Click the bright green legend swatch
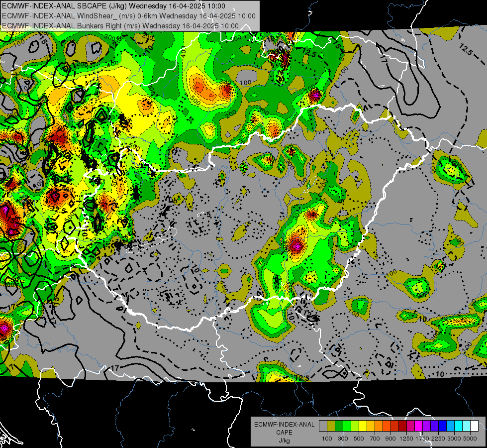 (x=347, y=426)
